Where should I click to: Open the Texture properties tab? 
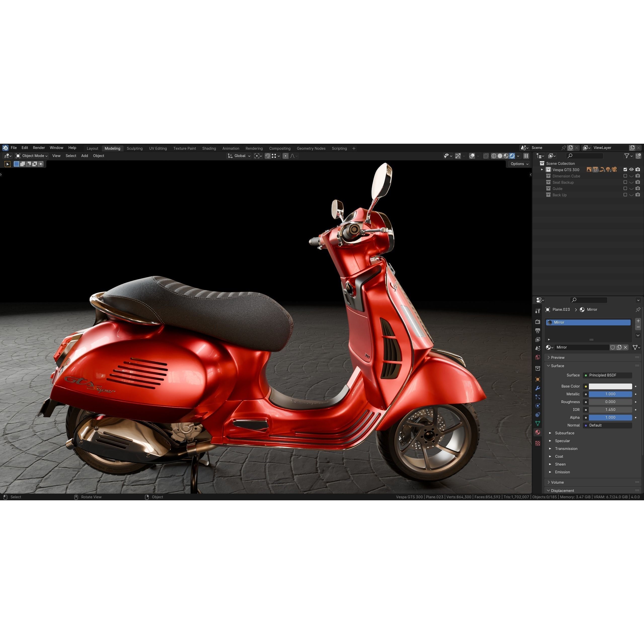pyautogui.click(x=538, y=443)
